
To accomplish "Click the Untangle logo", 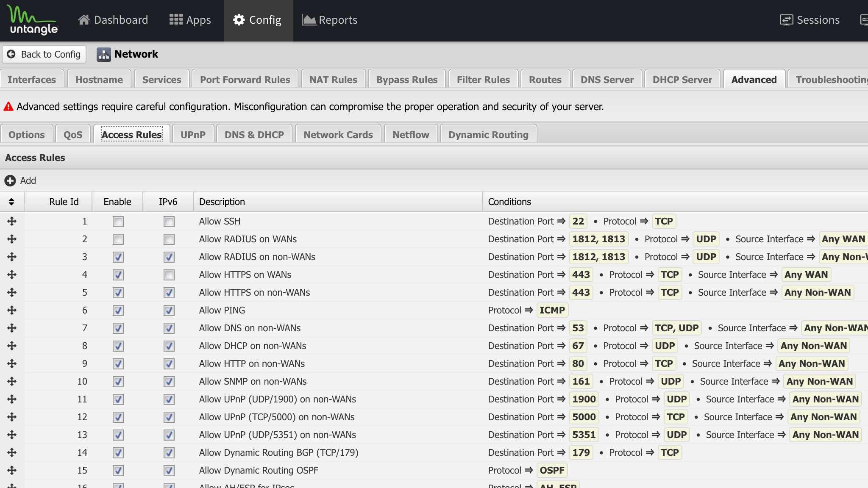I will 33,20.
